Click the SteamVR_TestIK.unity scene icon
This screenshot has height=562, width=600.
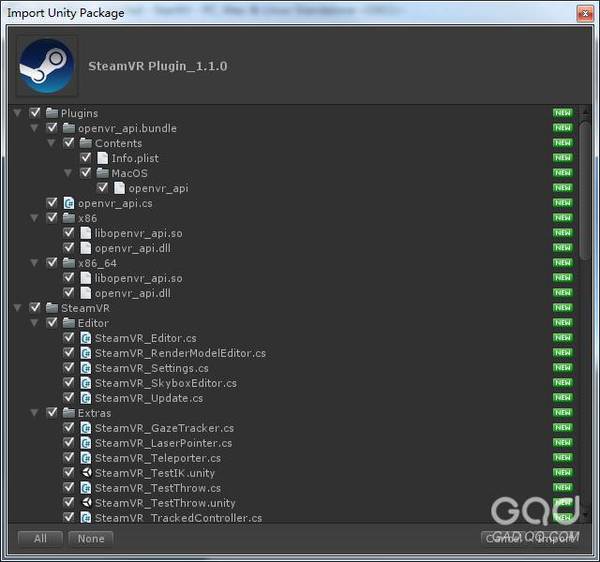[x=86, y=473]
